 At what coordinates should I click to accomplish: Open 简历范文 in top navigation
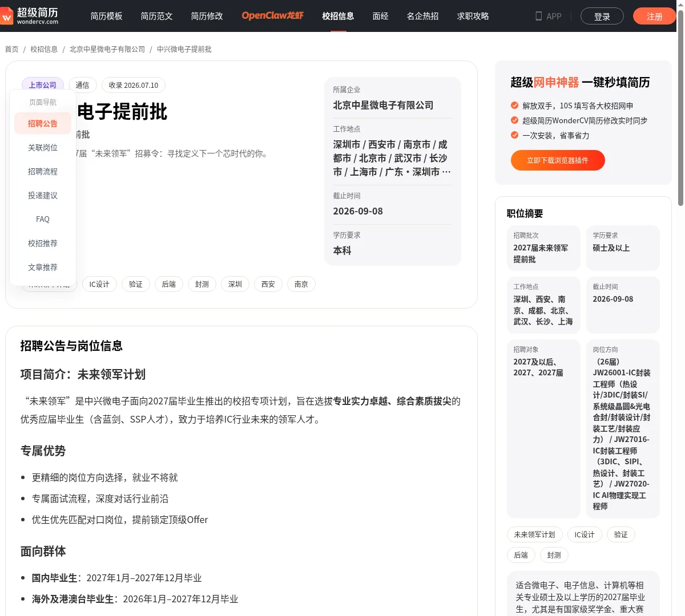(157, 16)
